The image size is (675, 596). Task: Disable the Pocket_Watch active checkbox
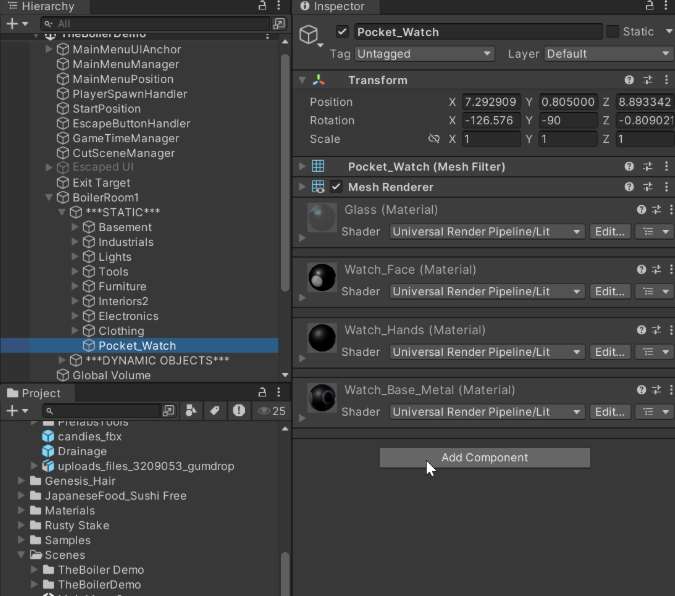pyautogui.click(x=343, y=32)
